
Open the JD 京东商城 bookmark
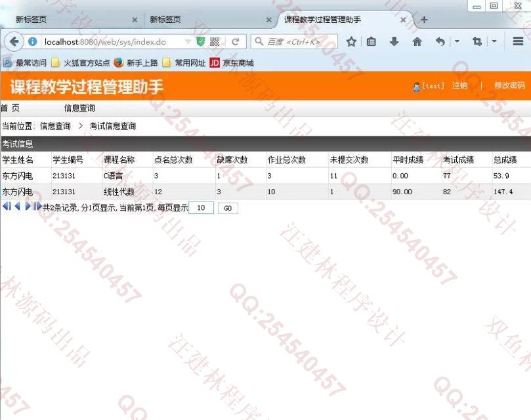click(x=232, y=62)
